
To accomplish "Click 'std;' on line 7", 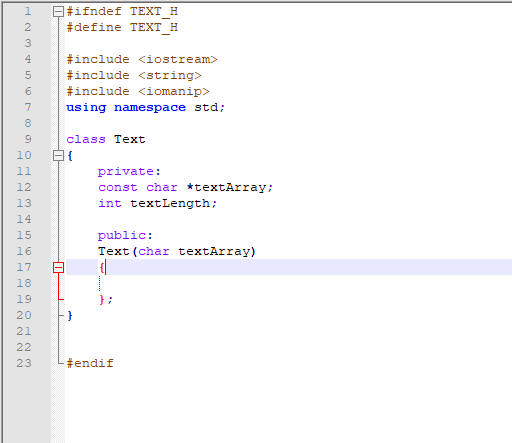I will coord(210,107).
